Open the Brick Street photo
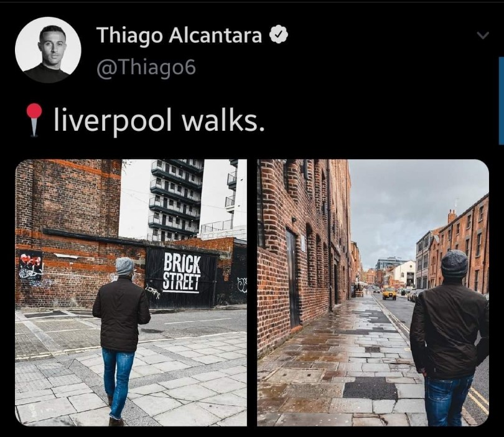504x437 pixels. point(131,293)
